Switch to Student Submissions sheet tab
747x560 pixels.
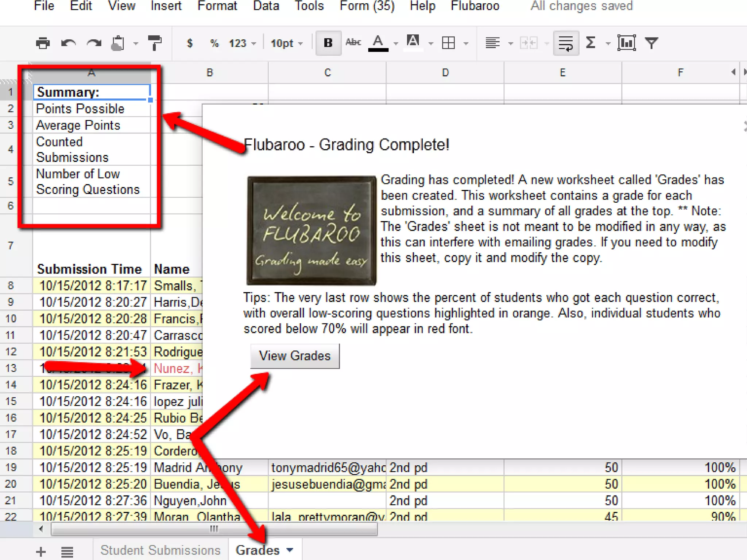coord(160,550)
